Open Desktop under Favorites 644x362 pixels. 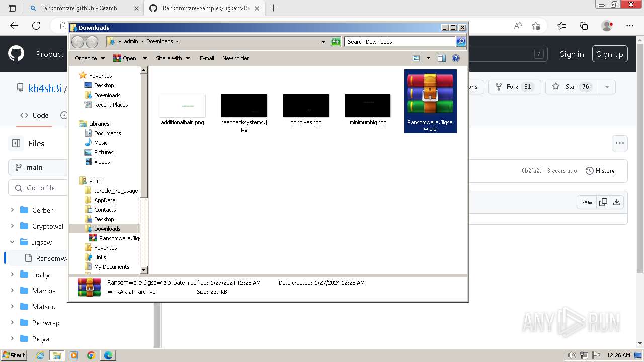tap(104, 85)
